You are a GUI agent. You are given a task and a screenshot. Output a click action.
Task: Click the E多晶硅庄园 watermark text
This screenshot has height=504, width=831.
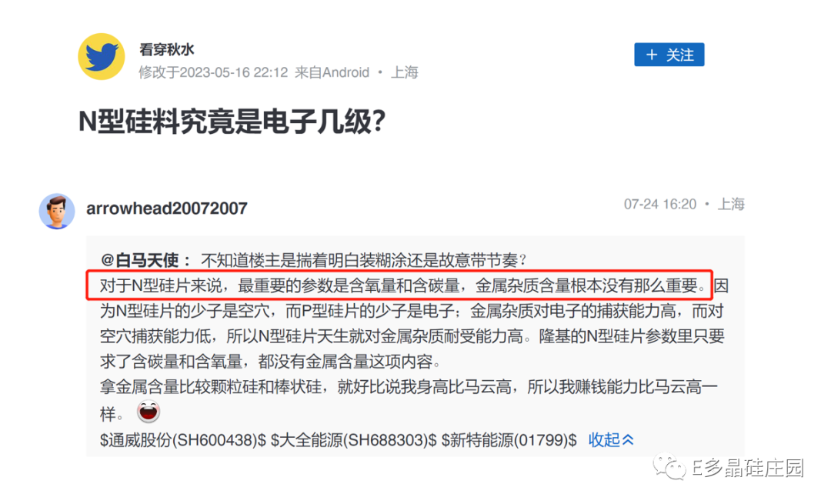pos(748,468)
